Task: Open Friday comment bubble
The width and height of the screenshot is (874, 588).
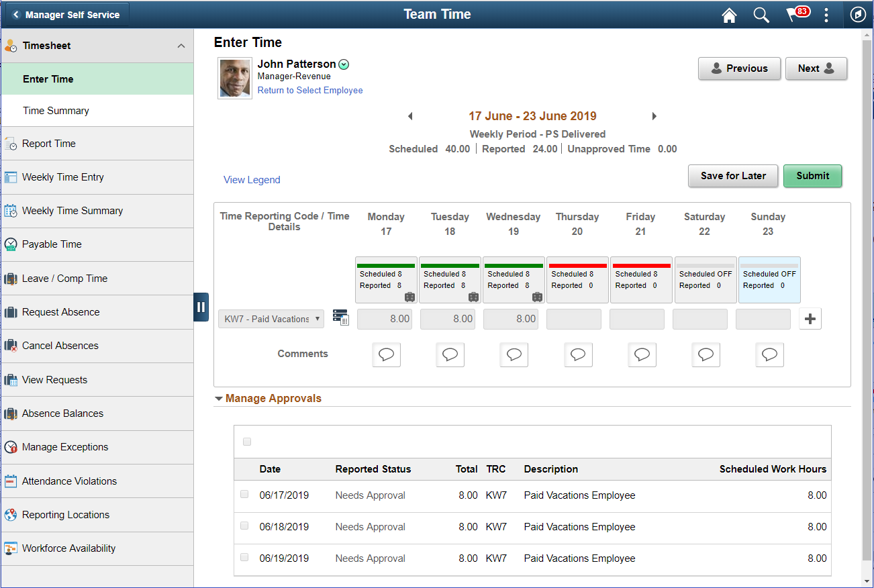Action: pos(642,354)
